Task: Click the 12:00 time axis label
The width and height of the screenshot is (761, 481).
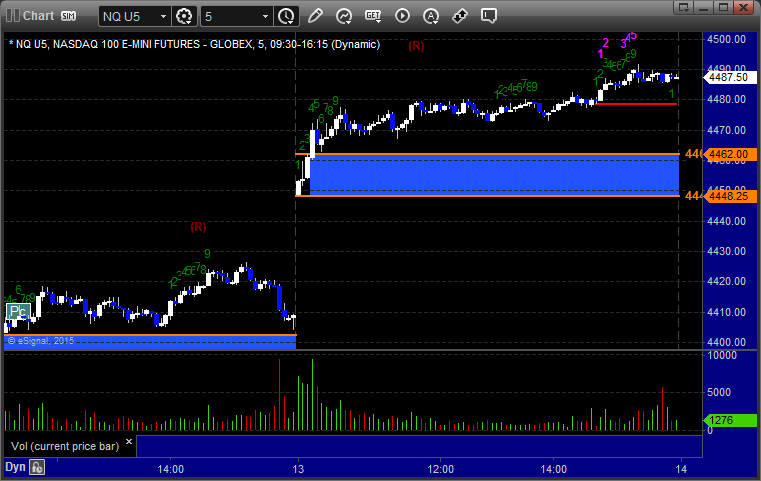Action: click(x=441, y=469)
